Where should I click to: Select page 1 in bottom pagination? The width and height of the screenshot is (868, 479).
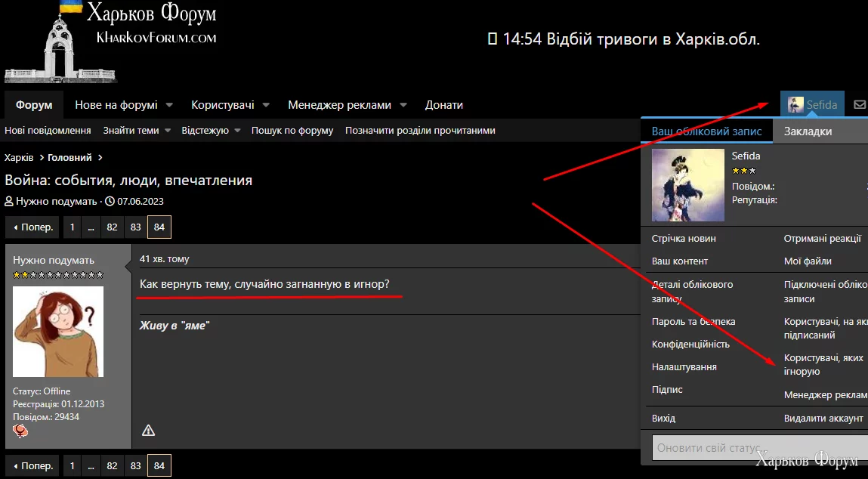[72, 465]
